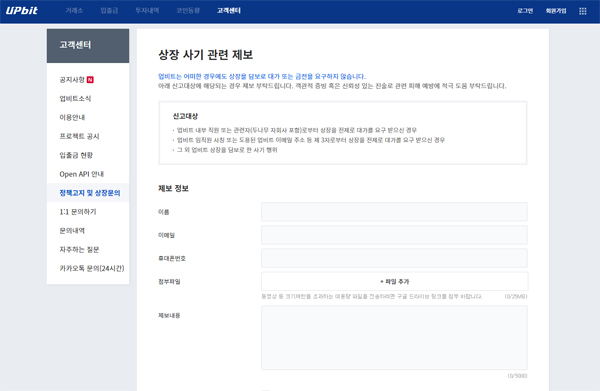Viewport: 600px width, 391px height.
Task: Click the UPbit logo
Action: click(x=22, y=11)
